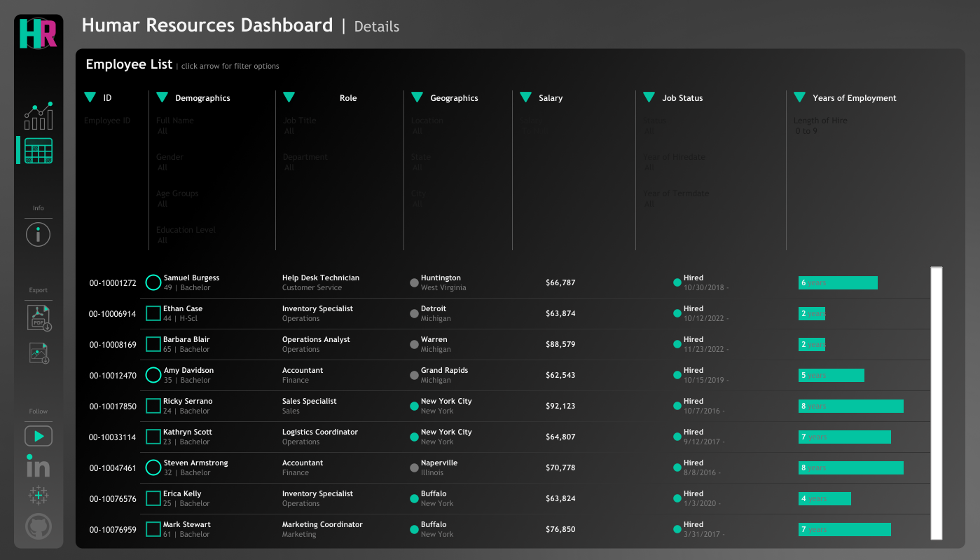The image size is (980, 560).
Task: Toggle the circle marker beside Samuel Burgess
Action: coord(153,282)
